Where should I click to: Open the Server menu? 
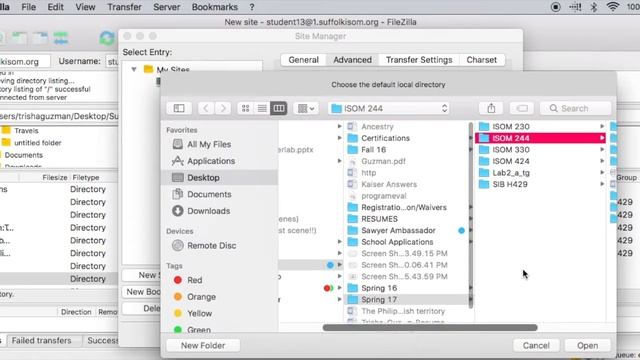point(167,7)
